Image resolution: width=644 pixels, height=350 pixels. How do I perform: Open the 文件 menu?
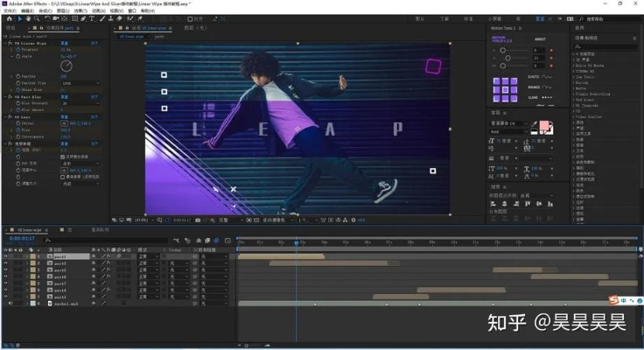10,10
